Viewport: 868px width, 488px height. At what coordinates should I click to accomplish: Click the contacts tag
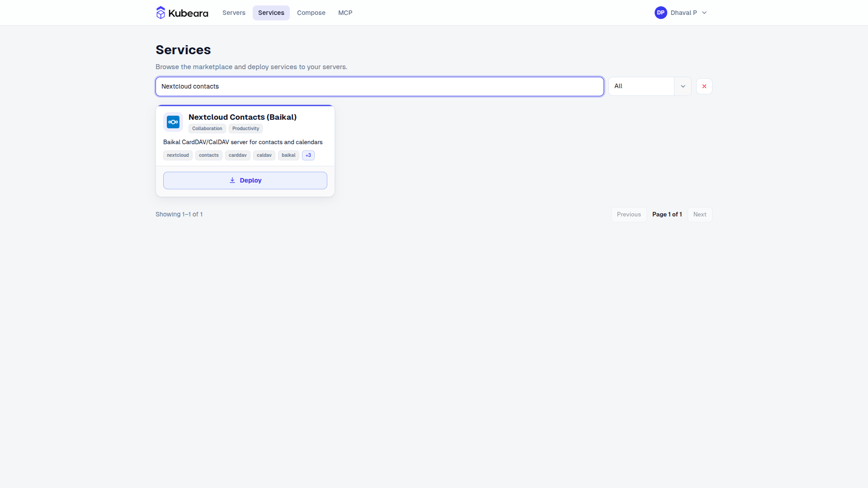[x=209, y=155]
